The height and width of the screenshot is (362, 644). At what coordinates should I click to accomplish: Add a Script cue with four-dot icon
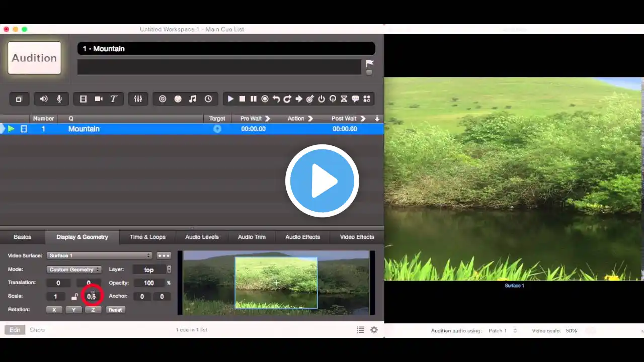coord(367,99)
